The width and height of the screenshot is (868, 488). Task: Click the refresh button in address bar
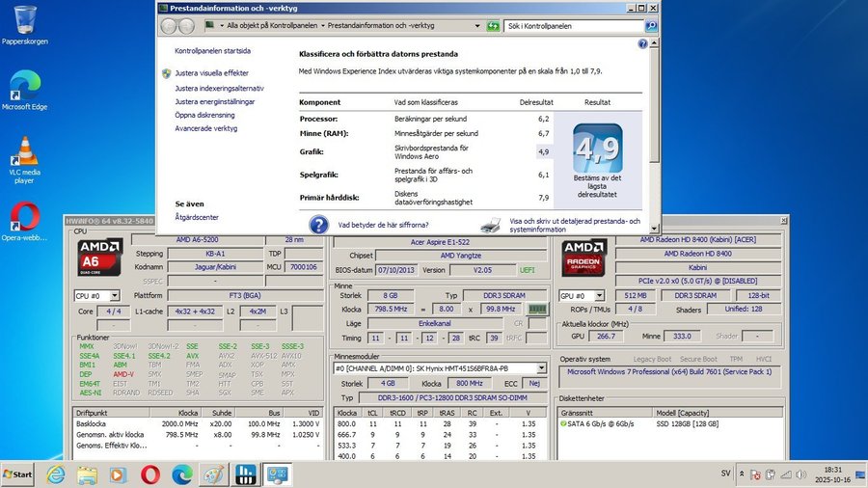pos(492,26)
